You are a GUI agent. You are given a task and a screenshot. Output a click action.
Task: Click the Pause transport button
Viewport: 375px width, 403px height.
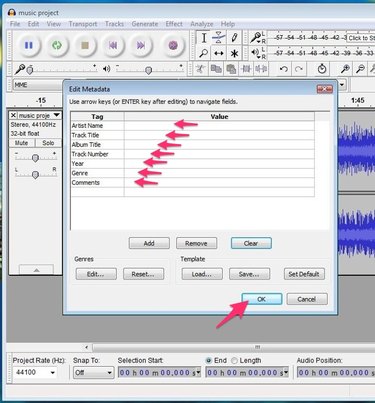(29, 45)
